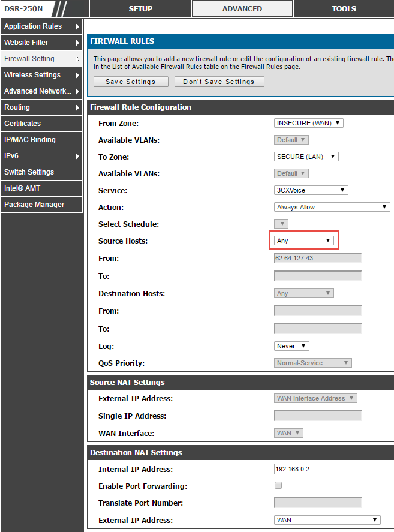Image resolution: width=394 pixels, height=532 pixels.
Task: Open Select Schedule dropdown
Action: coord(281,224)
